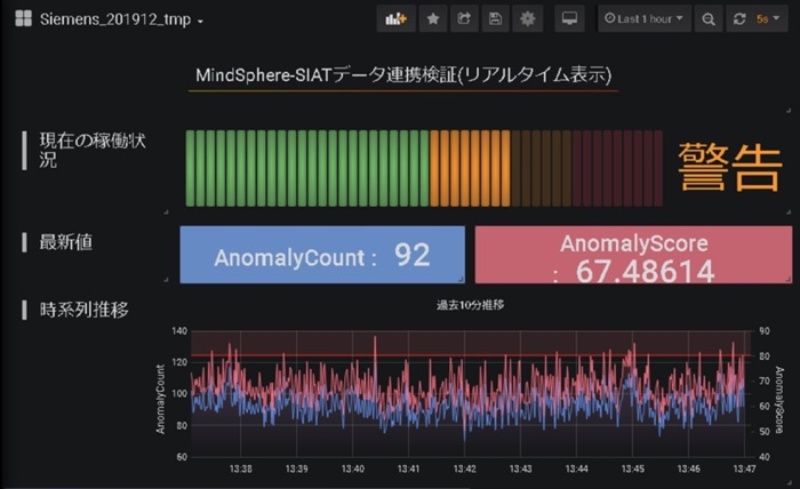The width and height of the screenshot is (800, 489).
Task: Click the Share dashboard icon
Action: pos(464,19)
